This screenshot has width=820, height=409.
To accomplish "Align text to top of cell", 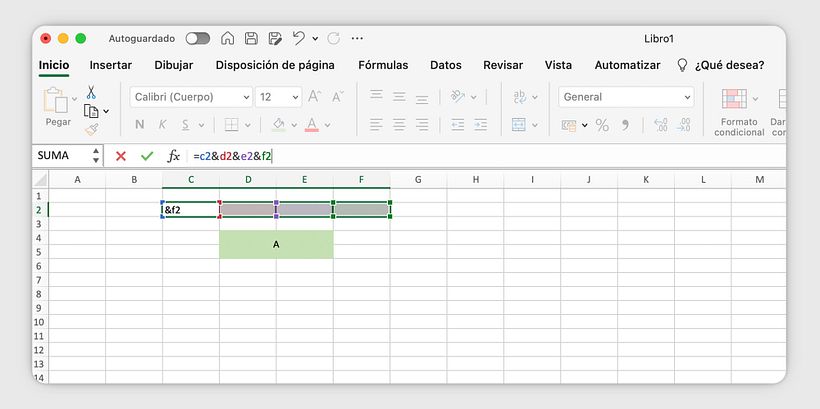I will coord(376,95).
